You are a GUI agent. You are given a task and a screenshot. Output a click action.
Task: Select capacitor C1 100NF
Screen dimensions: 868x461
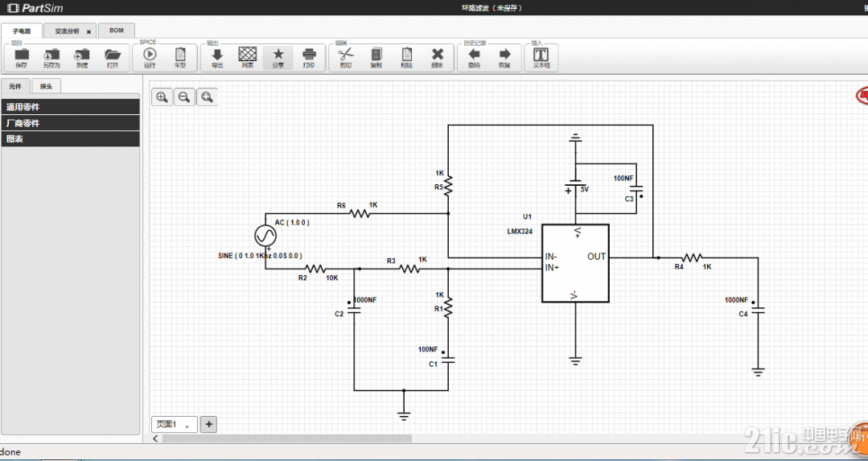[x=448, y=360]
